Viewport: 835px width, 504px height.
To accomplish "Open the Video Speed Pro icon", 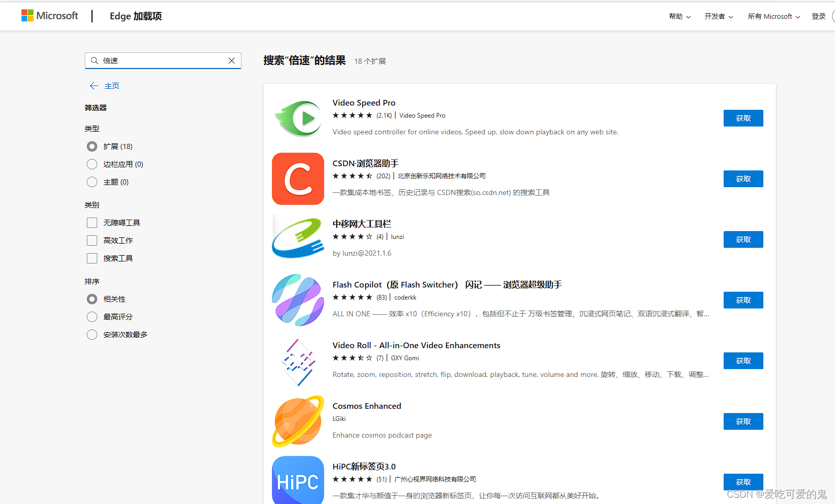I will pyautogui.click(x=298, y=118).
